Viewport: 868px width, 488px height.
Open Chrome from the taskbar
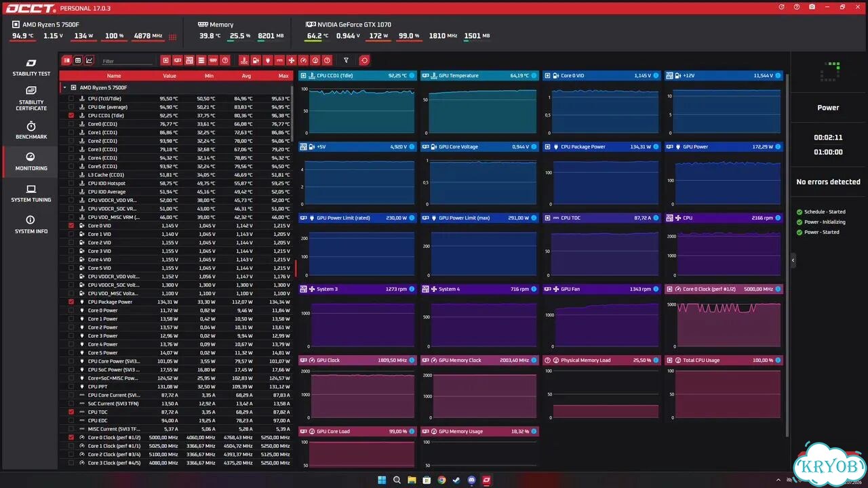pos(441,480)
